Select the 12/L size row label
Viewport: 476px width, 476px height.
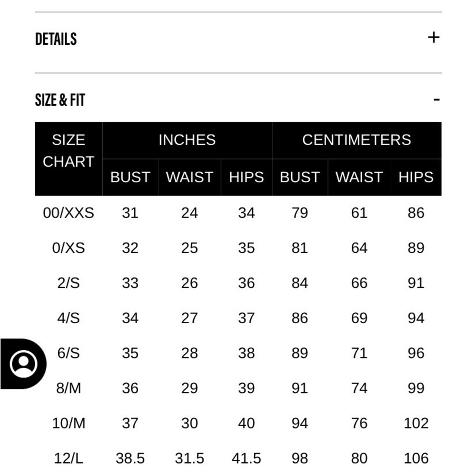click(x=69, y=458)
